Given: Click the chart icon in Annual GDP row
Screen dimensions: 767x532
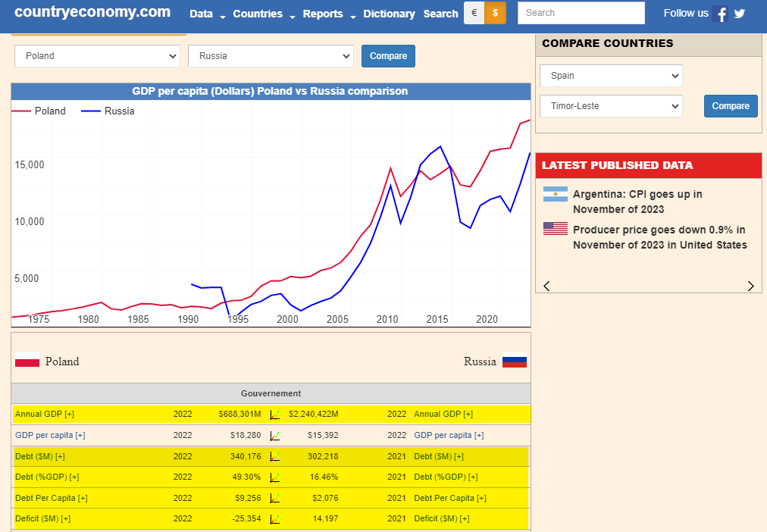Looking at the screenshot, I should 275,415.
